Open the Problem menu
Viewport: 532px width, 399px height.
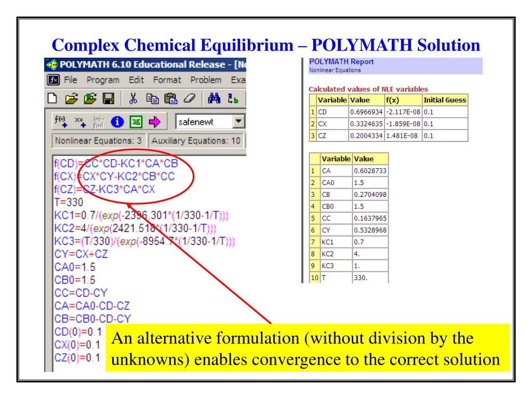click(206, 80)
